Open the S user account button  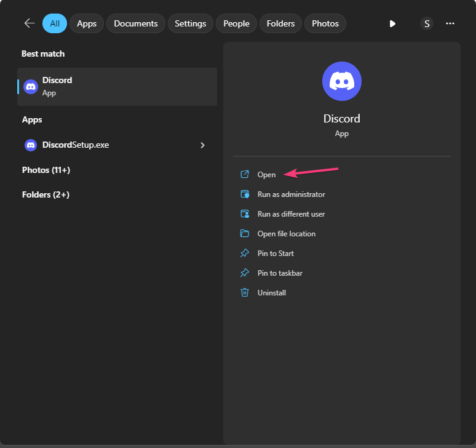click(427, 23)
